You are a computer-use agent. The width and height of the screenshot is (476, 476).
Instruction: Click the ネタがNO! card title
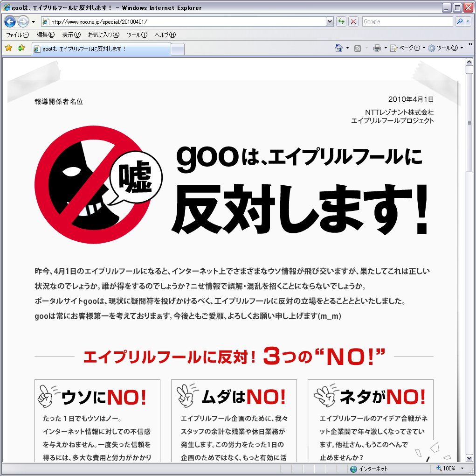(x=382, y=397)
